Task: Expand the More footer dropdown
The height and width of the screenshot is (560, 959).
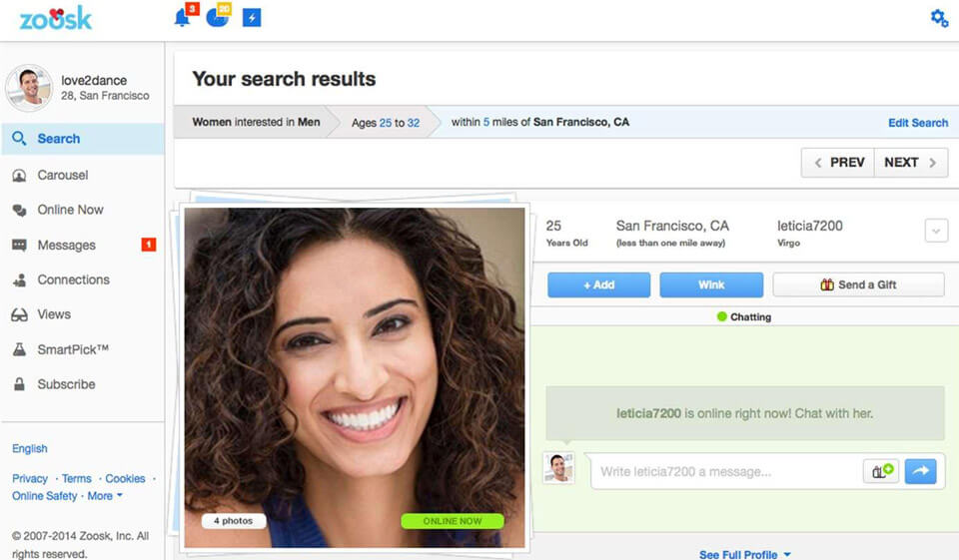Action: coord(105,496)
